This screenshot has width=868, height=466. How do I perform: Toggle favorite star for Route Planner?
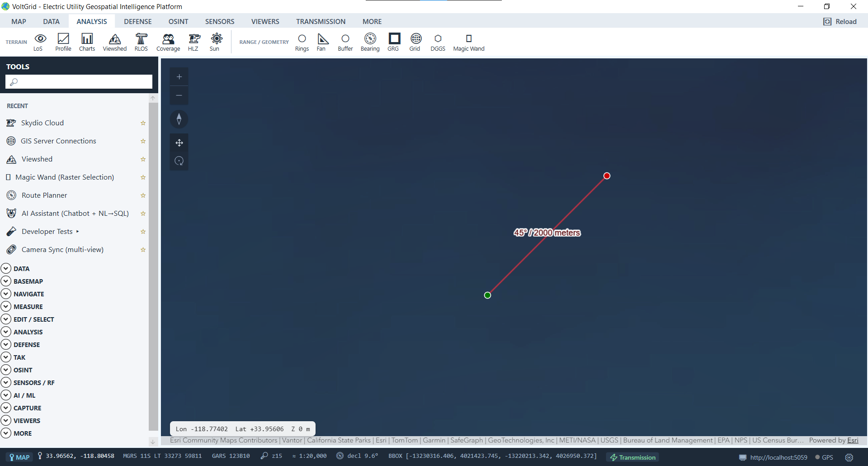(143, 195)
